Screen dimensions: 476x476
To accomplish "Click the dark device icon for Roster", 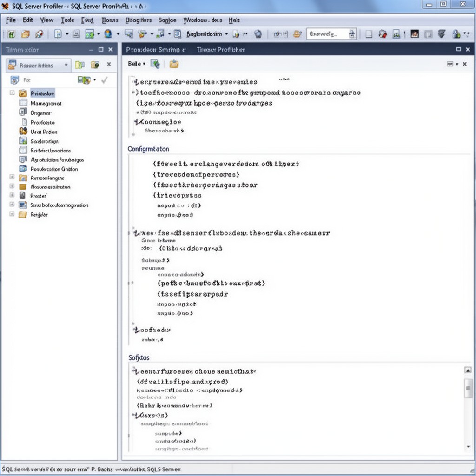I will click(22, 196).
